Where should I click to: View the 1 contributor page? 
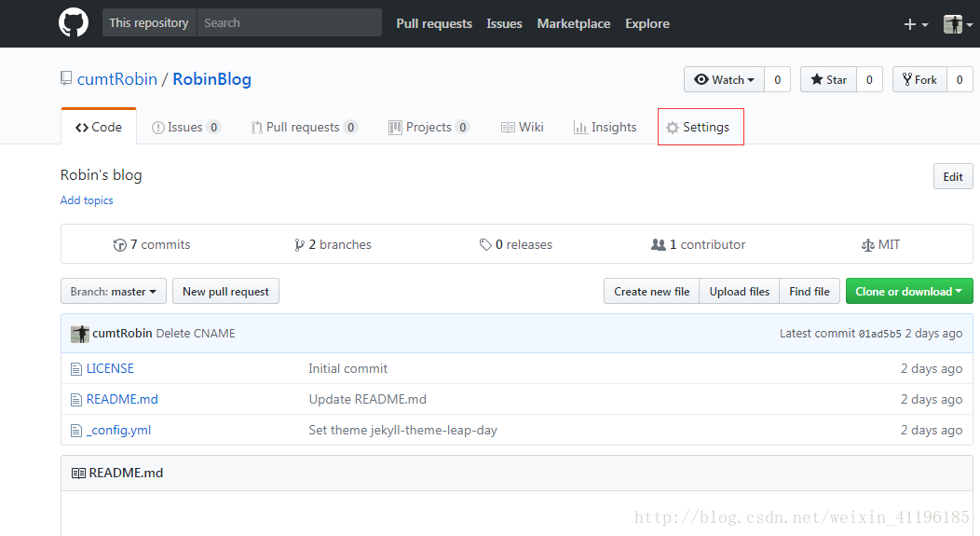click(698, 244)
